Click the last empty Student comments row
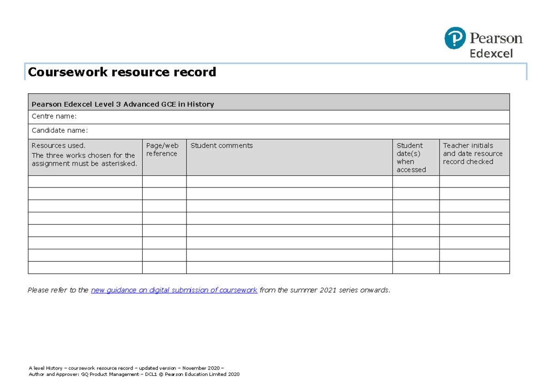This screenshot has height=392, width=554. [x=289, y=268]
